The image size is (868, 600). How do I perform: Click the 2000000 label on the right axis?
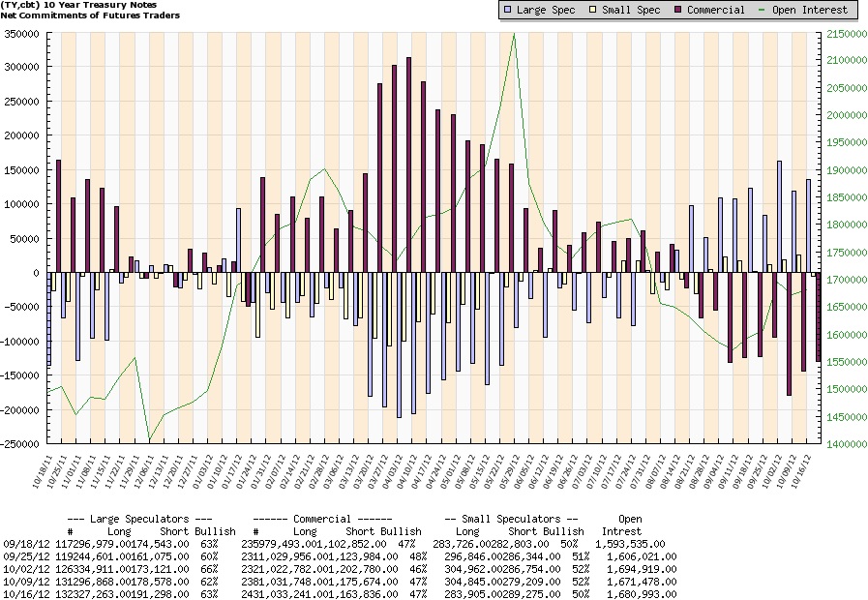pos(847,115)
